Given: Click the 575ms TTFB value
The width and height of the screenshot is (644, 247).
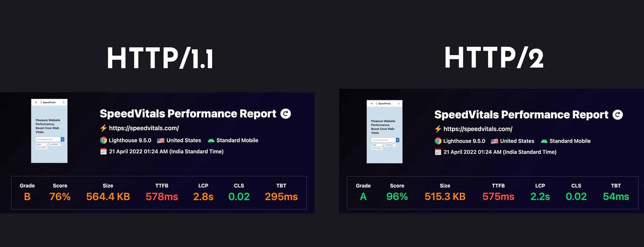Looking at the screenshot, I should point(498,197).
